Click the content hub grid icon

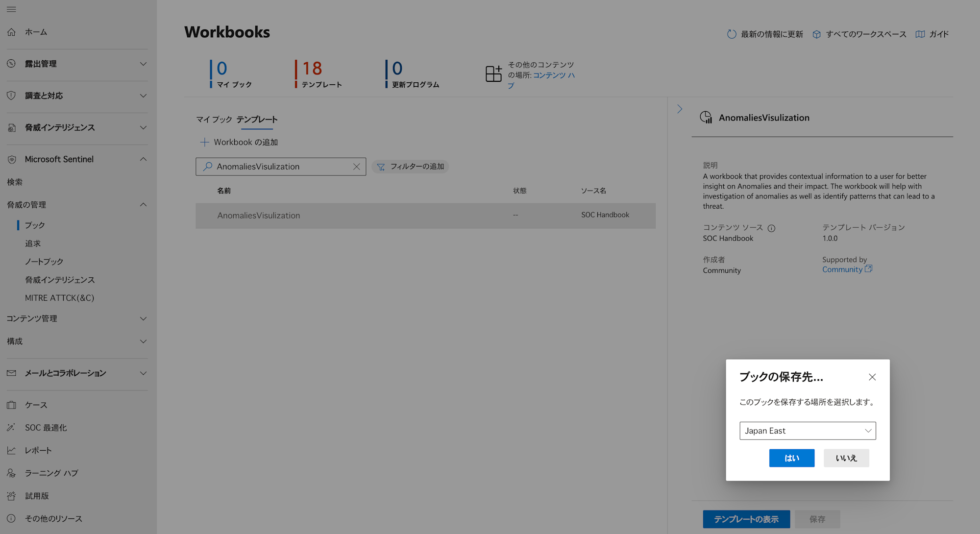[x=493, y=73]
